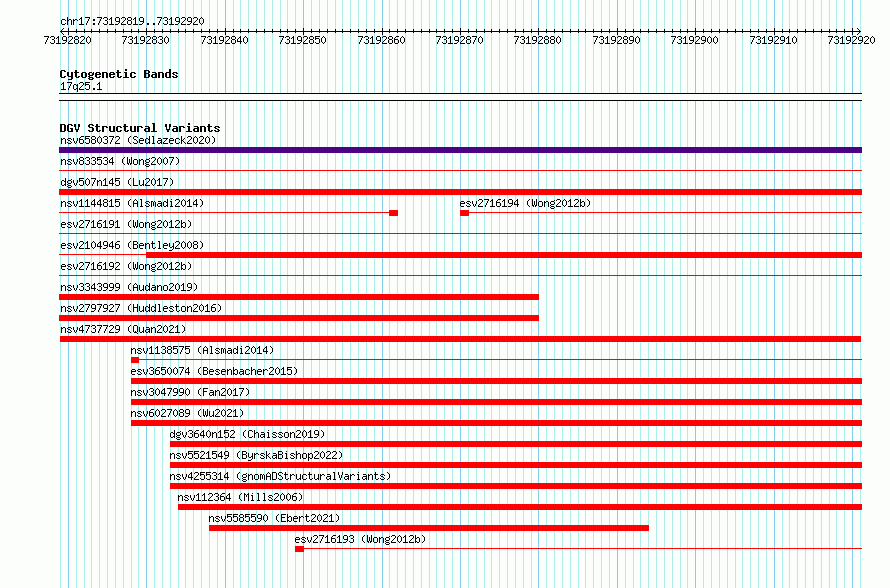
Task: Click the red bar under nsv3047990 (Fan2017)
Action: 496,402
